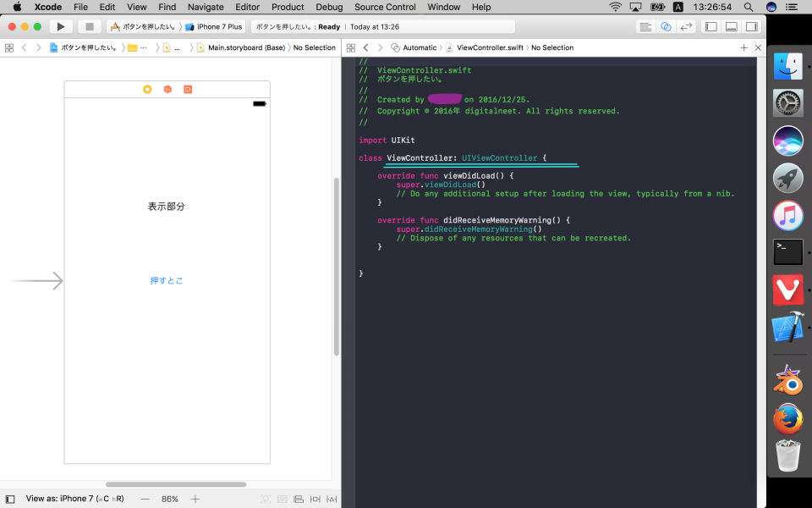Add a new assistant editor
The image size is (812, 508).
pyautogui.click(x=743, y=47)
